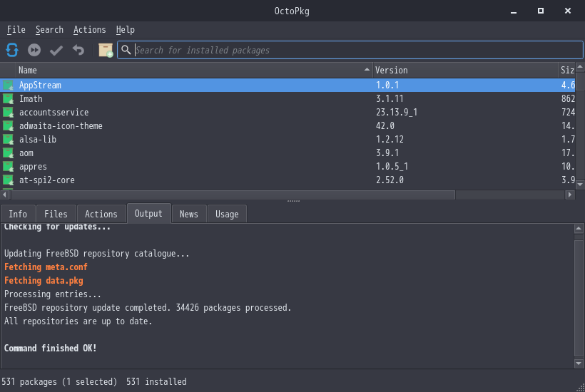585x392 pixels.
Task: Click the package list scroll-down arrow
Action: point(579,184)
